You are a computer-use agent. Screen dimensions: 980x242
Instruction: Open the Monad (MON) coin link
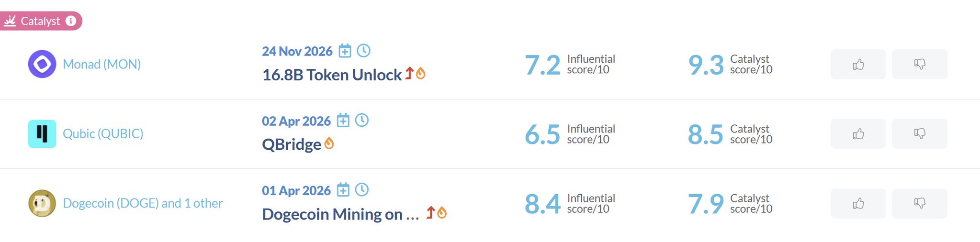click(x=101, y=64)
